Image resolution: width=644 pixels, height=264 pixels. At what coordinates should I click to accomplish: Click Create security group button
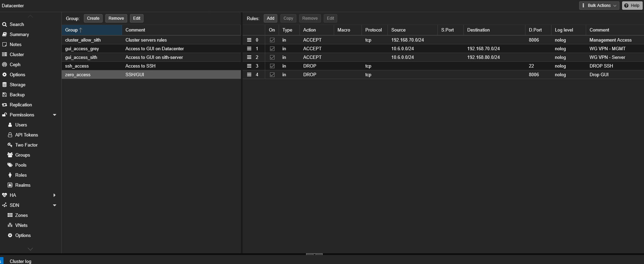[93, 18]
